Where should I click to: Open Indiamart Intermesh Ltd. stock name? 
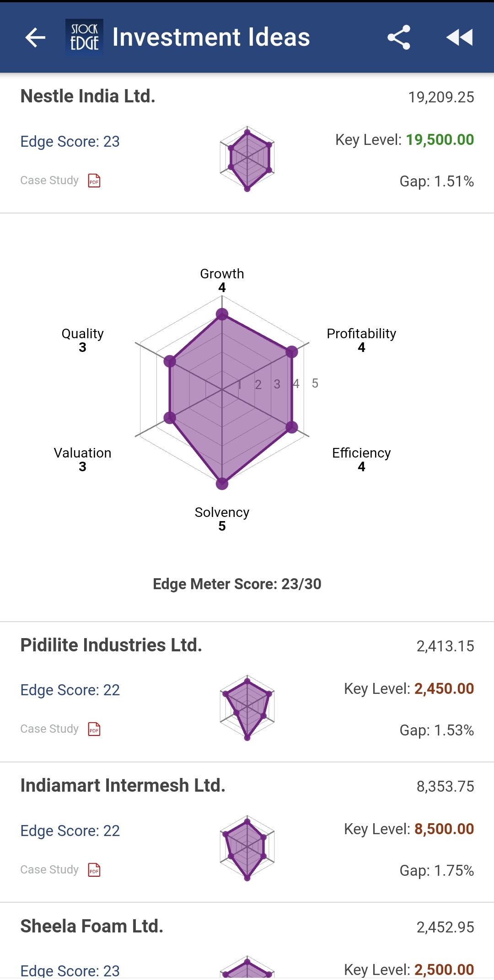tap(123, 786)
